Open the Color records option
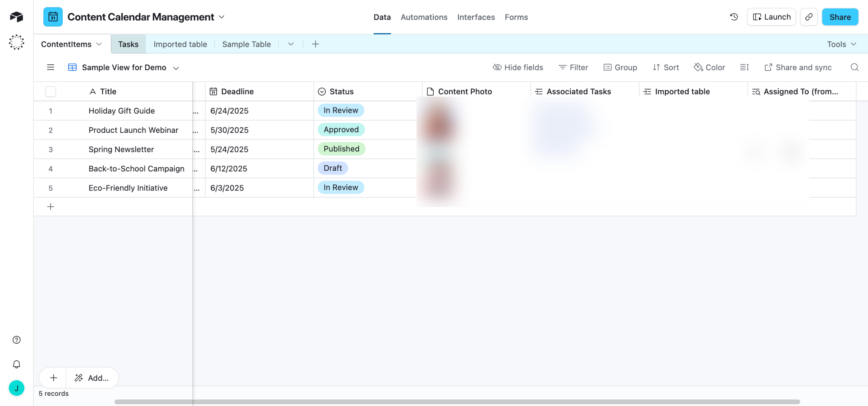Viewport: 868px width, 406px height. point(709,67)
